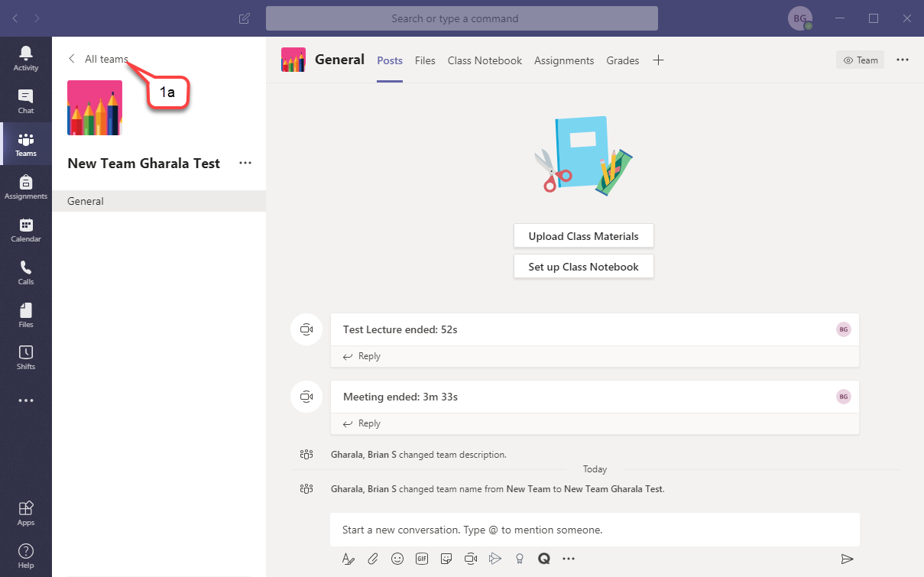
Task: Add a new tab with plus
Action: [x=658, y=60]
